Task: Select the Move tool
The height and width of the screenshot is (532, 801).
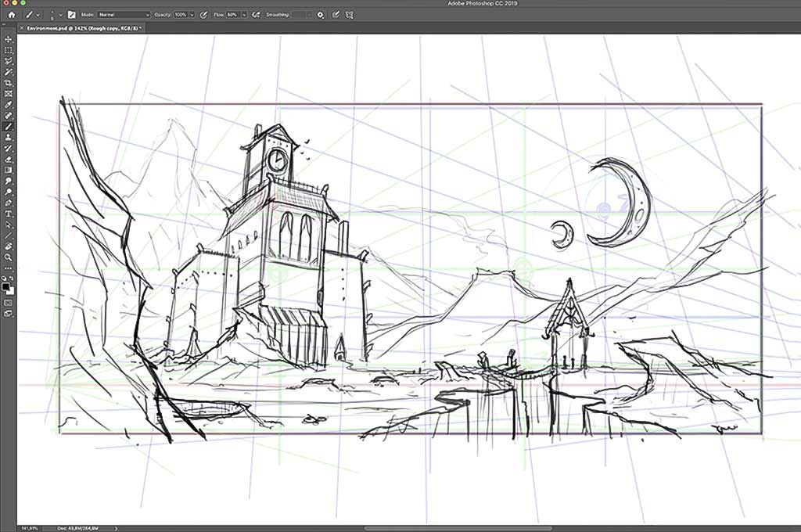Action: pos(8,39)
